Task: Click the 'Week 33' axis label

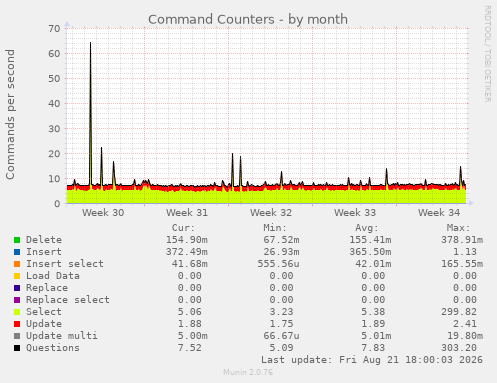Action: coord(355,213)
